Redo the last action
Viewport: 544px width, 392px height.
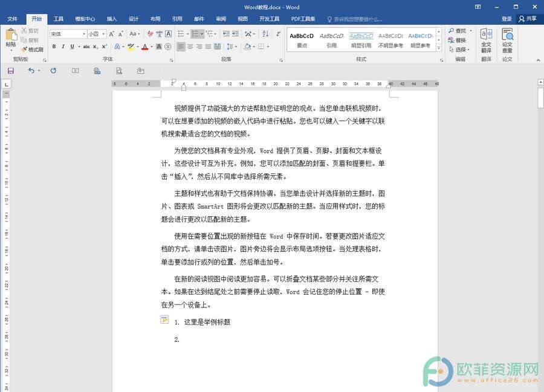53,71
